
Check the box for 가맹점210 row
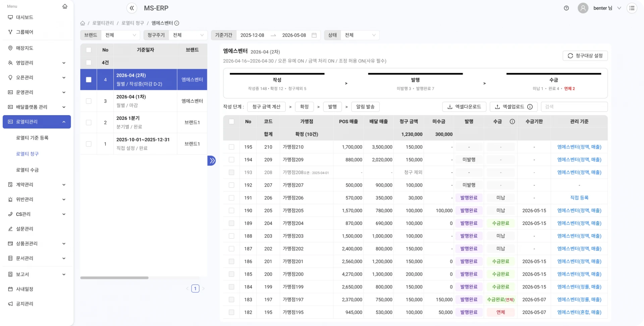coord(231,147)
